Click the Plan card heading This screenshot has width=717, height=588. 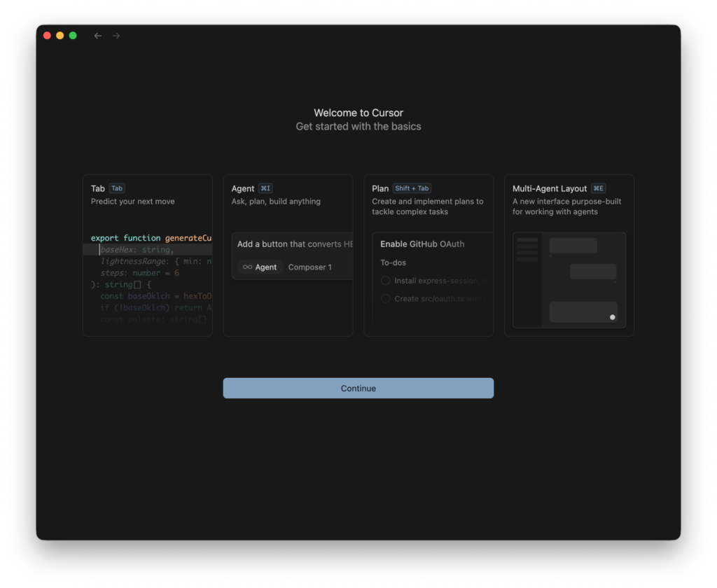(380, 188)
